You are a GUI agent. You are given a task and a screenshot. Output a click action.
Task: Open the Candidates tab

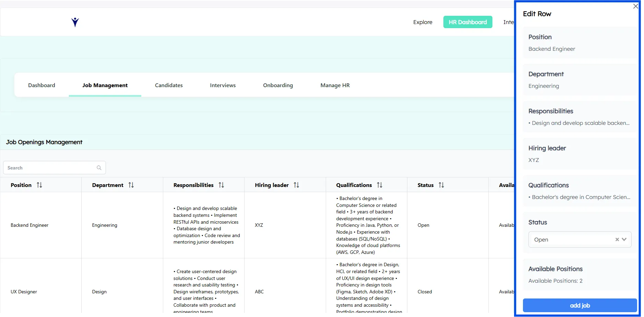[x=169, y=85]
